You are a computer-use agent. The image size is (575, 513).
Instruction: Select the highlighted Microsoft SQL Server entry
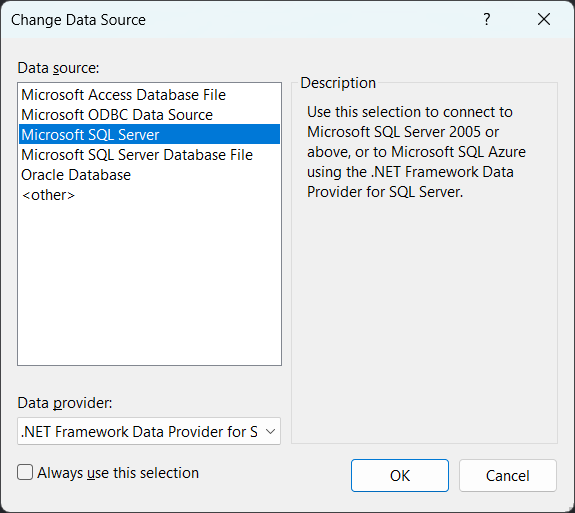pos(149,134)
